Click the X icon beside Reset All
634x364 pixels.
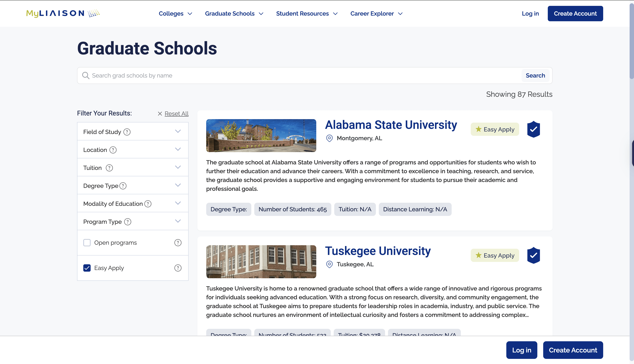click(x=160, y=113)
